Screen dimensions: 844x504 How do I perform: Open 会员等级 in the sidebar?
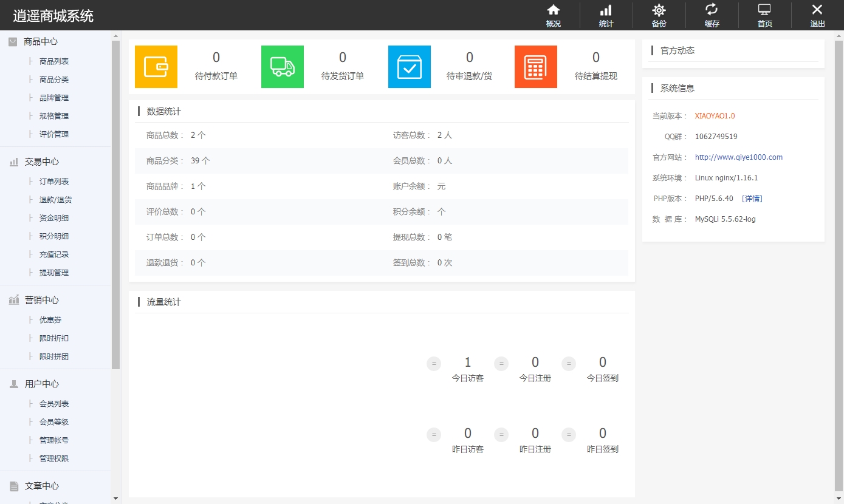[x=54, y=422]
